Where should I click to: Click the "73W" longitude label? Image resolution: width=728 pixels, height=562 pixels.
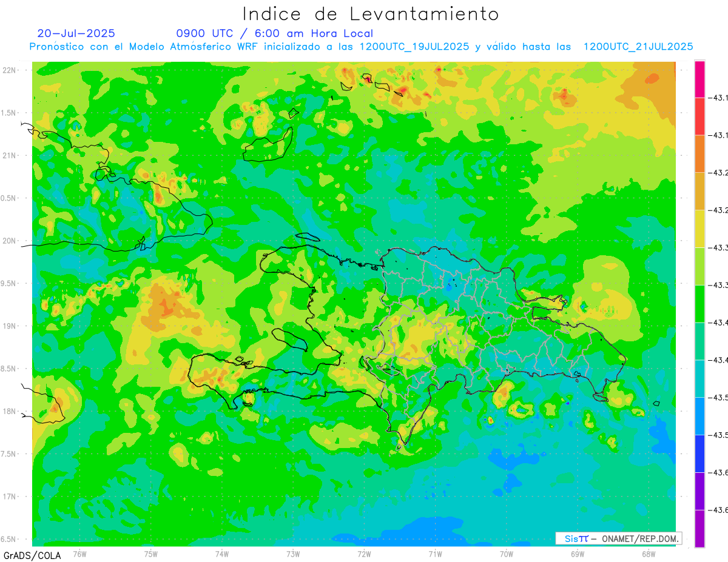point(293,554)
